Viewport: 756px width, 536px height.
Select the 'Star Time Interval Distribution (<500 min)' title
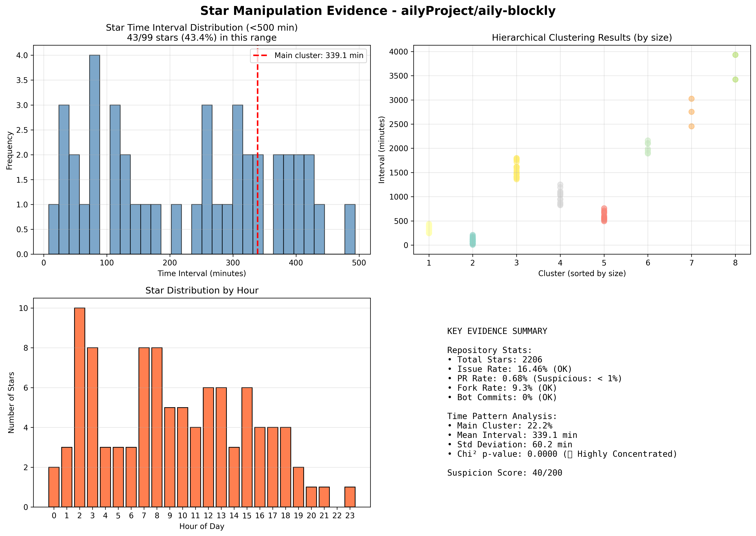point(202,28)
